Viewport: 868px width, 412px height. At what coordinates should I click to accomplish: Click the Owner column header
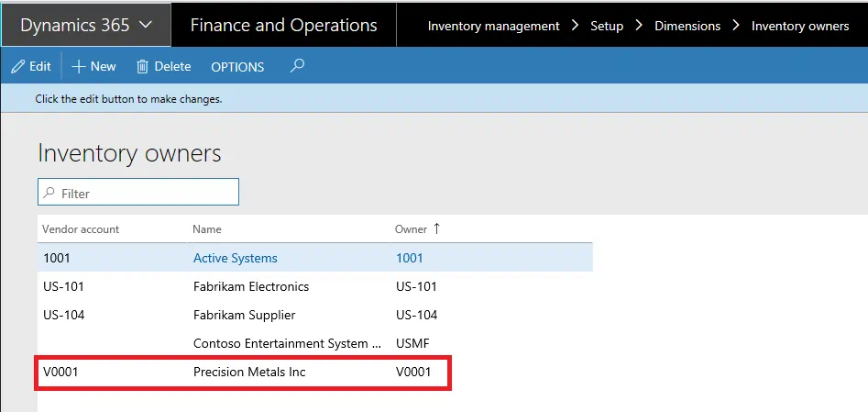click(411, 229)
